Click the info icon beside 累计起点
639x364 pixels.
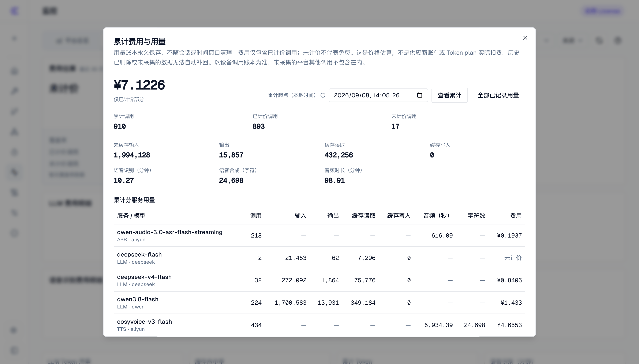[x=323, y=95]
